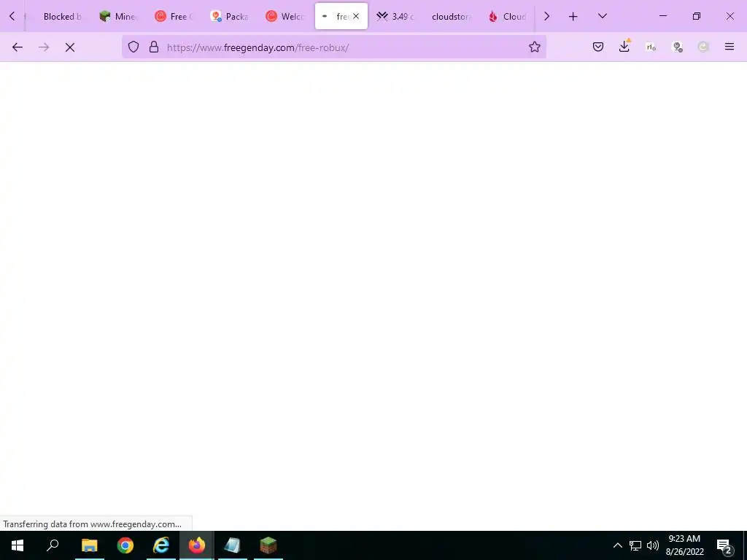Image resolution: width=747 pixels, height=560 pixels.
Task: Open the extension icon with gray badge
Action: pos(677,47)
